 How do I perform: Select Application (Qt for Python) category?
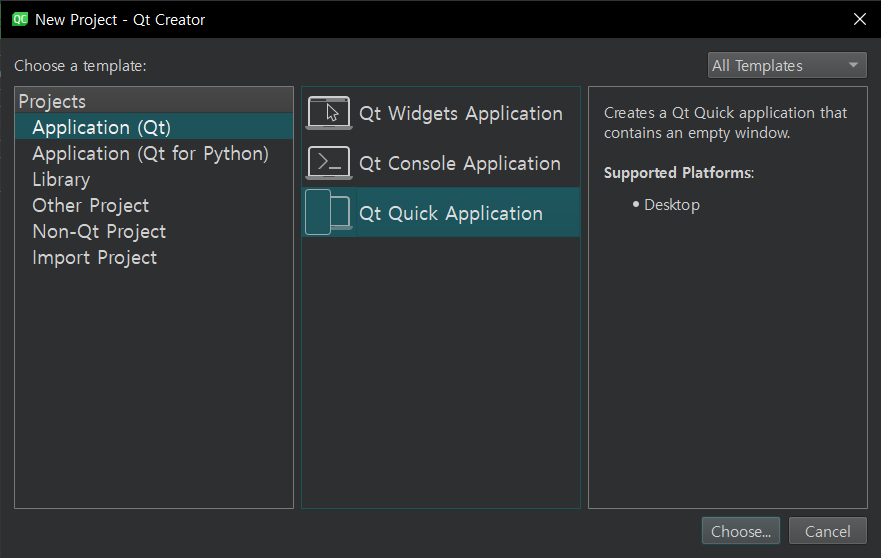pyautogui.click(x=154, y=153)
